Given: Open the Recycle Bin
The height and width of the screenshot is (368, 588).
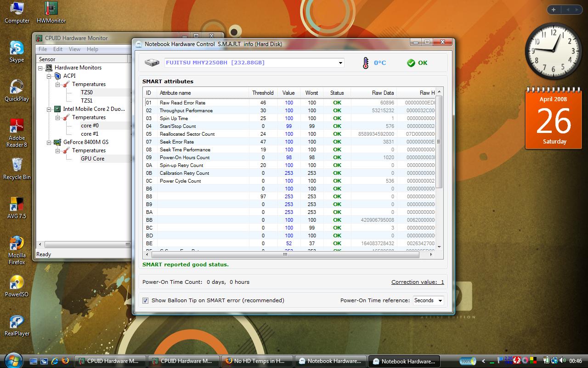Looking at the screenshot, I should (x=17, y=169).
